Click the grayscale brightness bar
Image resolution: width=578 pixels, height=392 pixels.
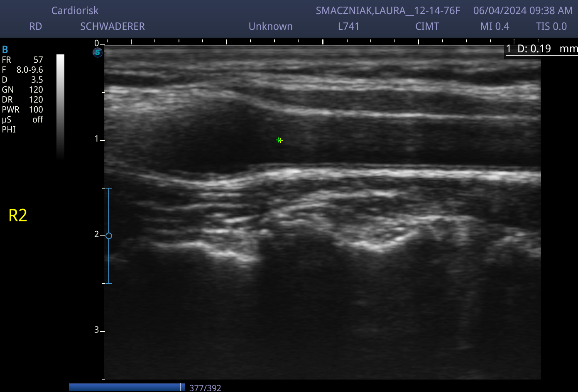[61, 107]
